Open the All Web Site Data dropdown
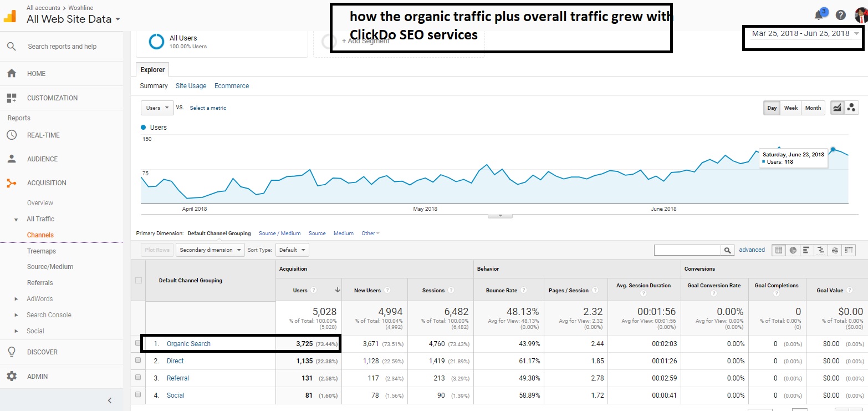 (74, 19)
